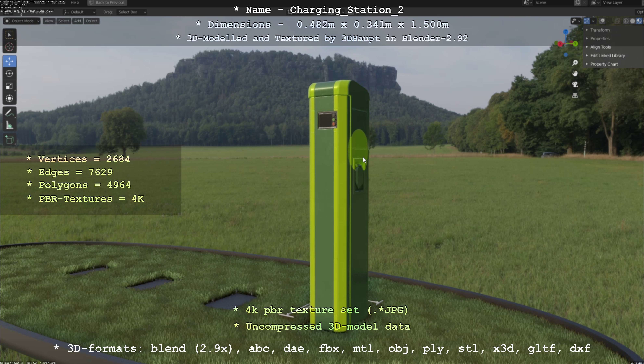This screenshot has width=644, height=364.
Task: Select the Move tool
Action: click(x=9, y=61)
